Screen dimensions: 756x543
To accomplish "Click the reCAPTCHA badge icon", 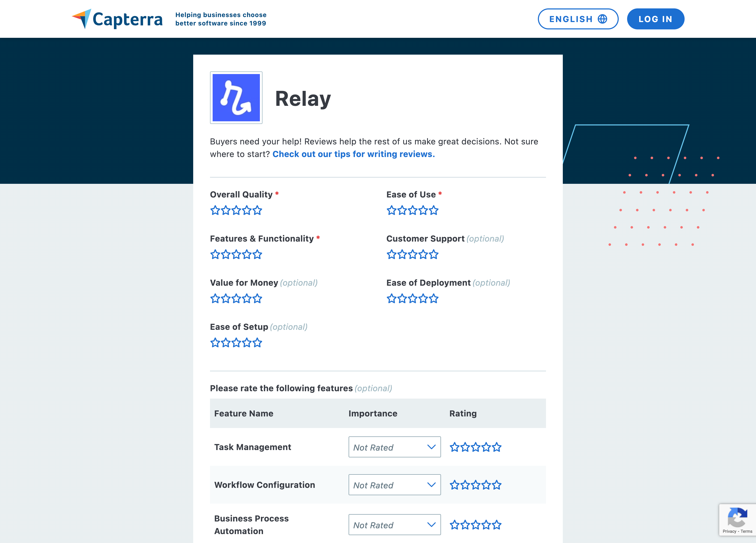I will click(x=737, y=517).
